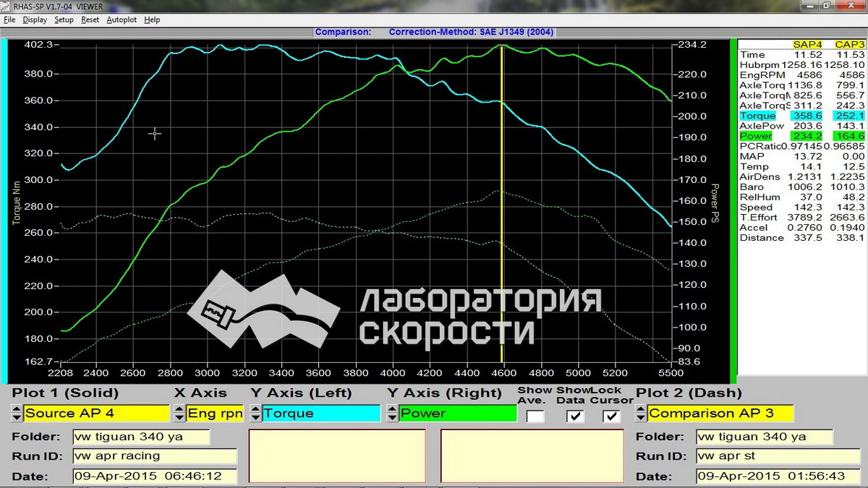
Task: Open the File menu
Action: (x=9, y=20)
